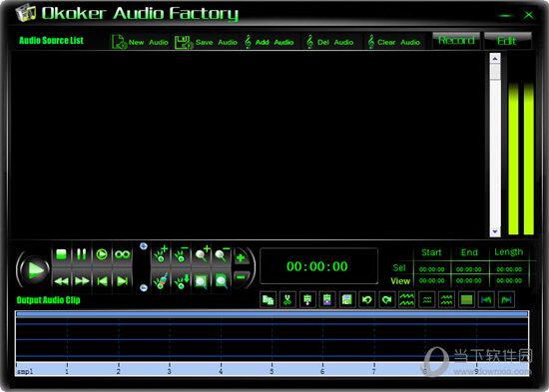Click the hand icon with brush
The width and height of the screenshot is (549, 392).
(161, 281)
